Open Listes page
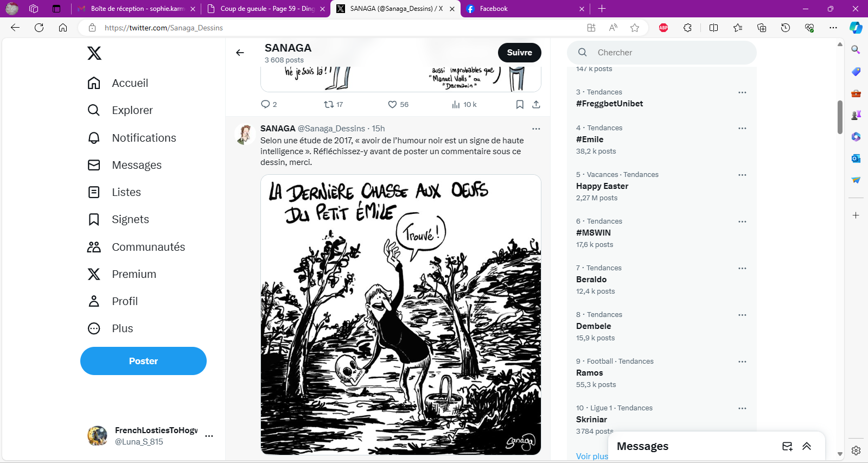Viewport: 868px width, 463px height. (114, 192)
